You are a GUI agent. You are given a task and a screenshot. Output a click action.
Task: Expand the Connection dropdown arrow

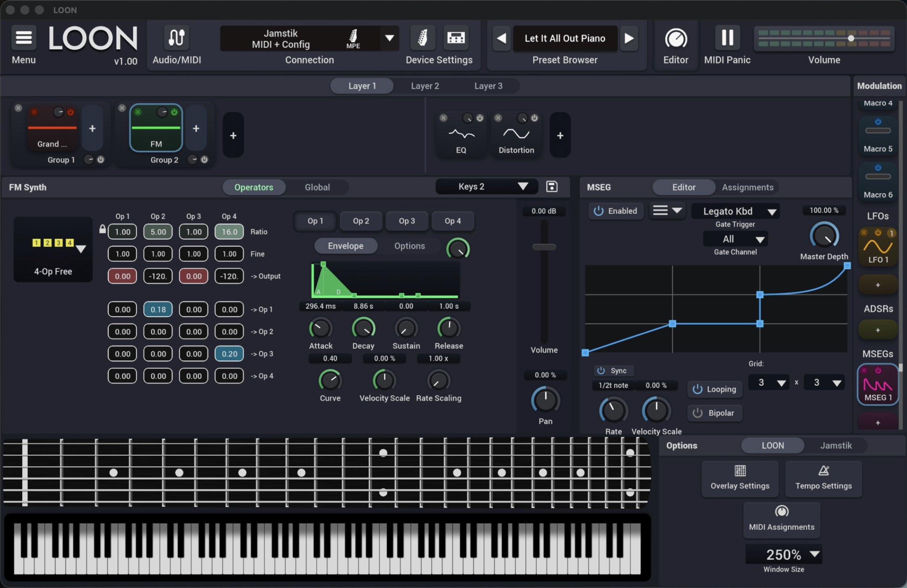tap(390, 38)
